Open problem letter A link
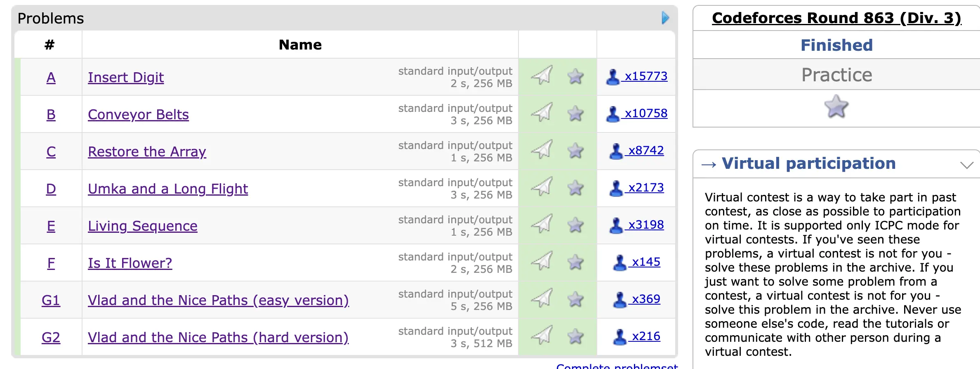980x369 pixels. coord(51,77)
